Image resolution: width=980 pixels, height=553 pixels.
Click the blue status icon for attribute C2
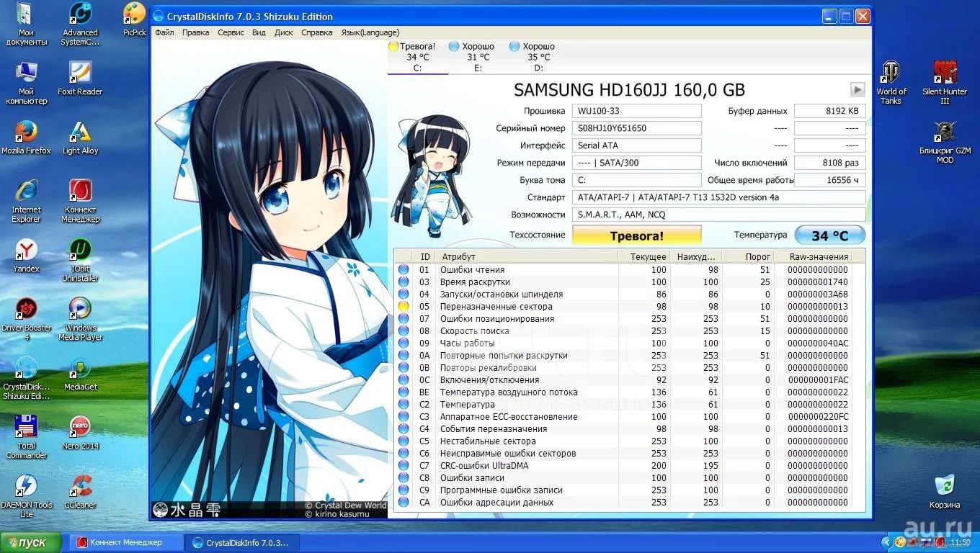tap(404, 405)
